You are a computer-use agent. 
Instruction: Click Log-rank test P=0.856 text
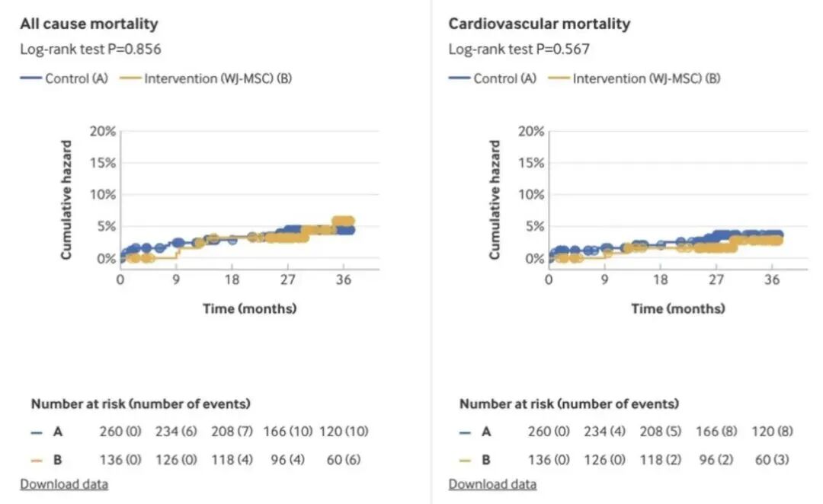(91, 49)
